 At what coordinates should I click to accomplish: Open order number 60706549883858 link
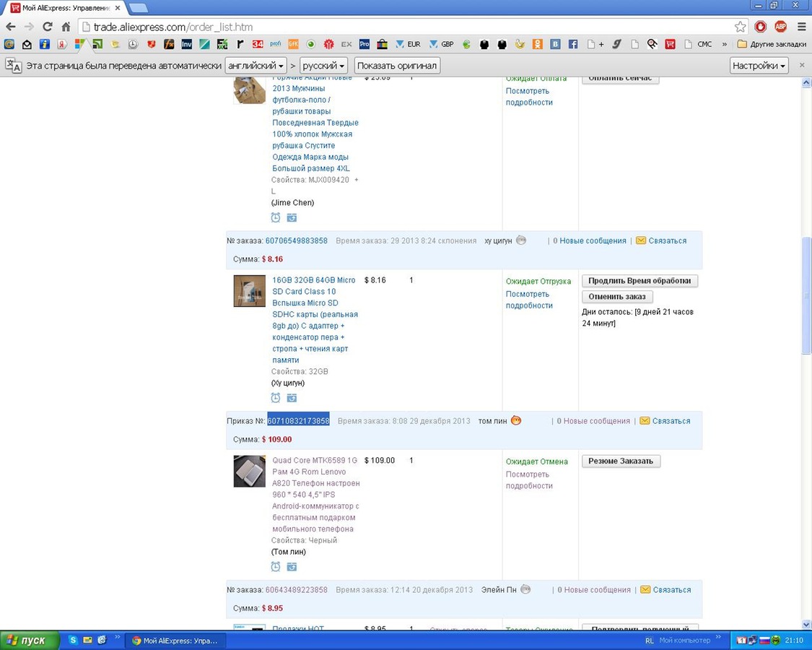[296, 240]
